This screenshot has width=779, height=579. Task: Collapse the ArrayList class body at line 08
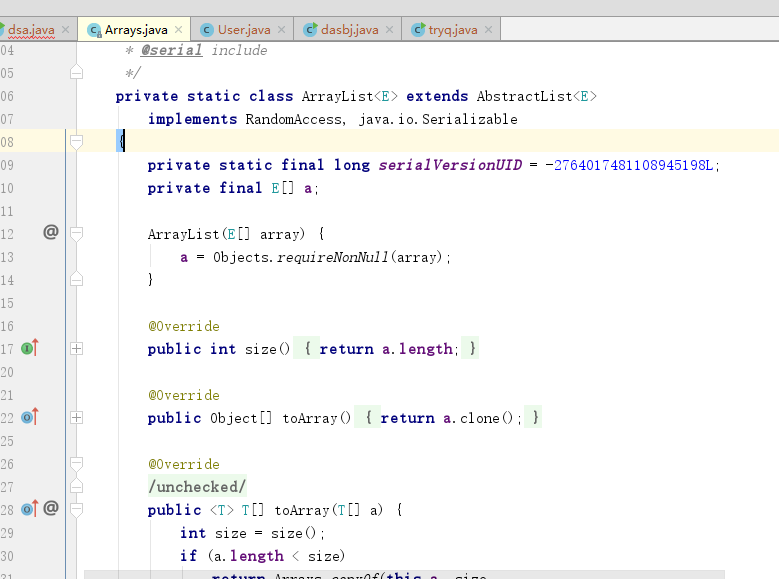77,142
